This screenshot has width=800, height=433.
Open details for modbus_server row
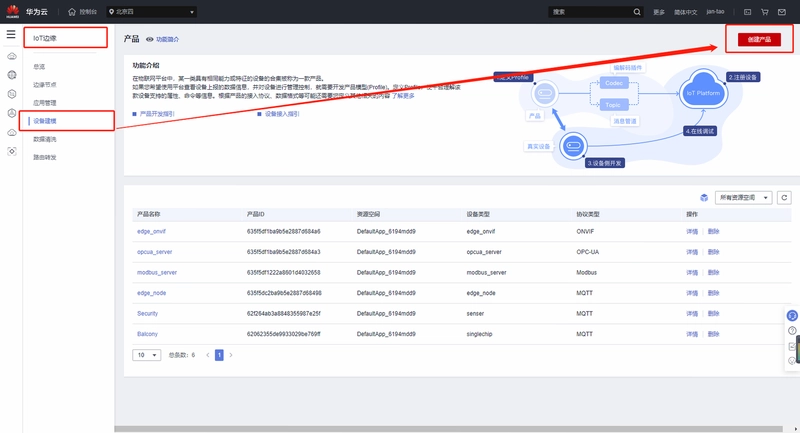tap(692, 272)
